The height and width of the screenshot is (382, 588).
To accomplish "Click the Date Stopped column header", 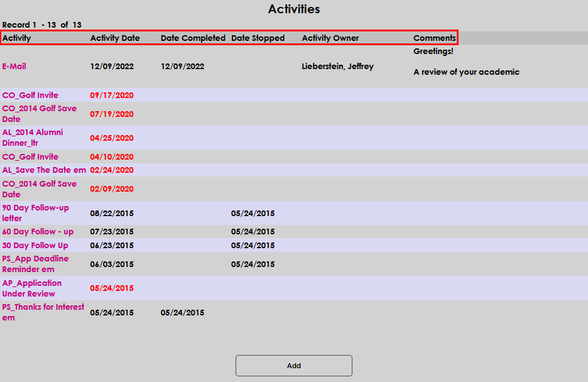I will click(258, 38).
